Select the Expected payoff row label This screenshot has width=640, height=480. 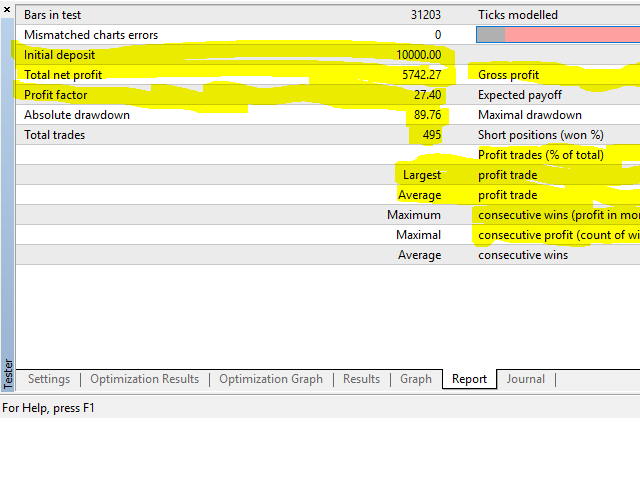(519, 95)
